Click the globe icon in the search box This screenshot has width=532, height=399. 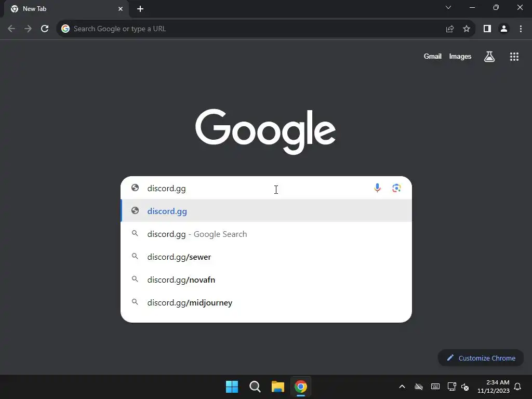[135, 188]
